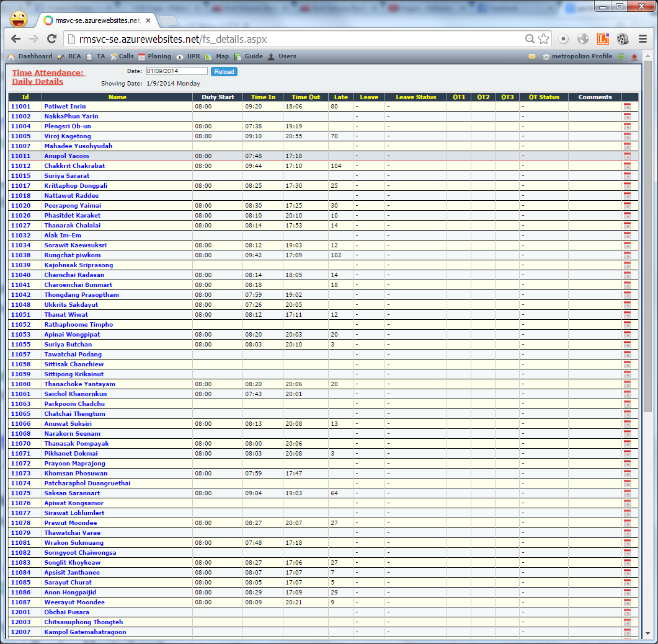
Task: Open Patcharaphol Duangruethai name link
Action: 87,483
